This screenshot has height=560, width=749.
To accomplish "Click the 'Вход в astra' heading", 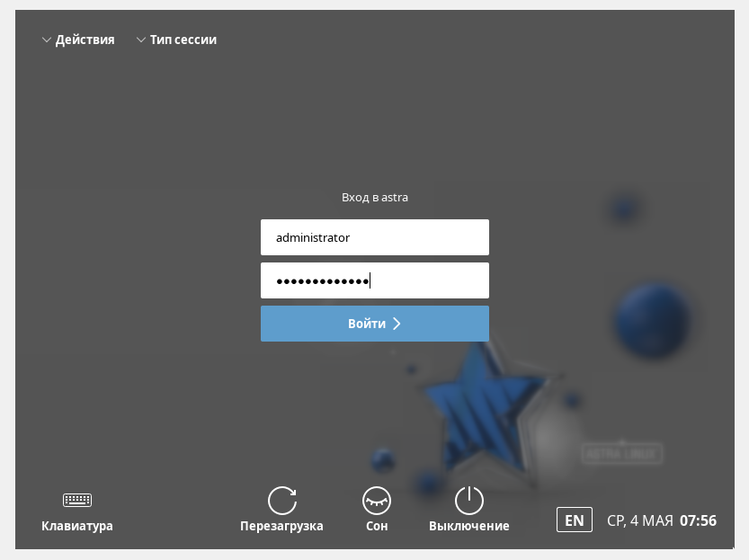I will [374, 197].
